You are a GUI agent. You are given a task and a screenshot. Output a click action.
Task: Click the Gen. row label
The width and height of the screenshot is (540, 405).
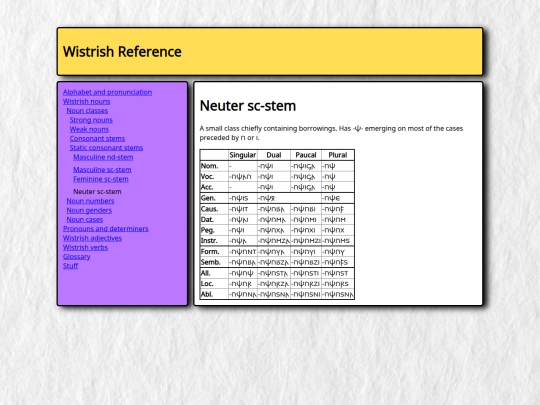(x=214, y=198)
